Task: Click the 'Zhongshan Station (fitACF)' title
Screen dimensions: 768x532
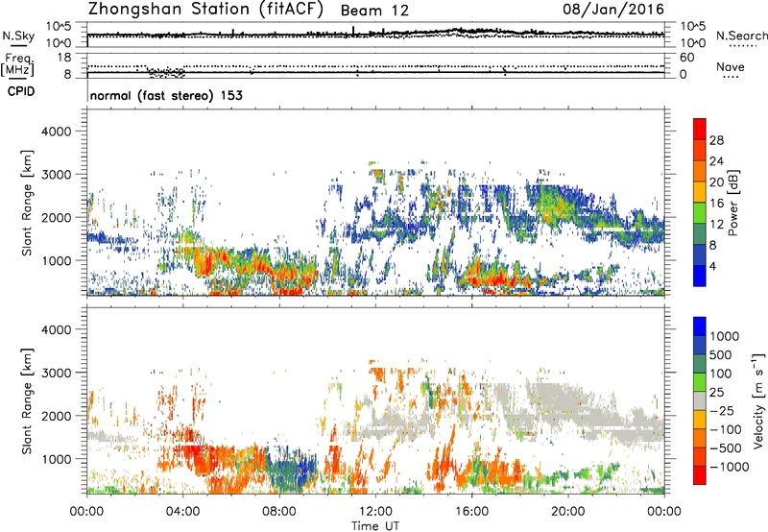Action: (205, 10)
